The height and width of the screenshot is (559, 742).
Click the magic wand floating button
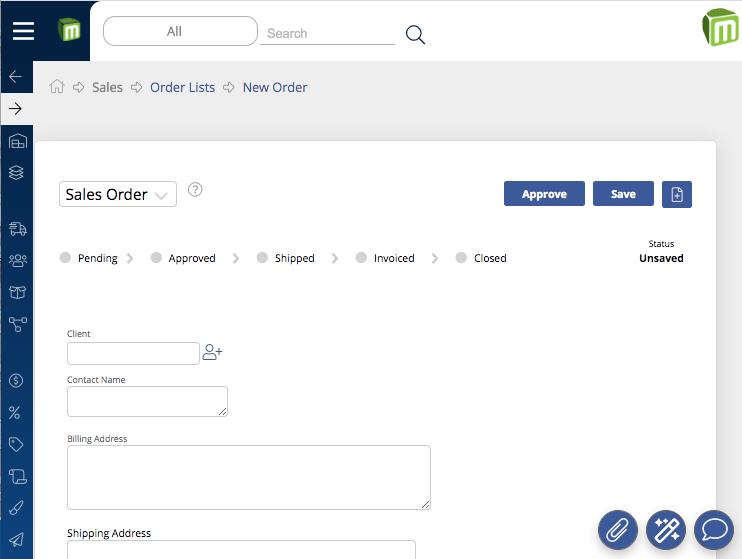[666, 529]
